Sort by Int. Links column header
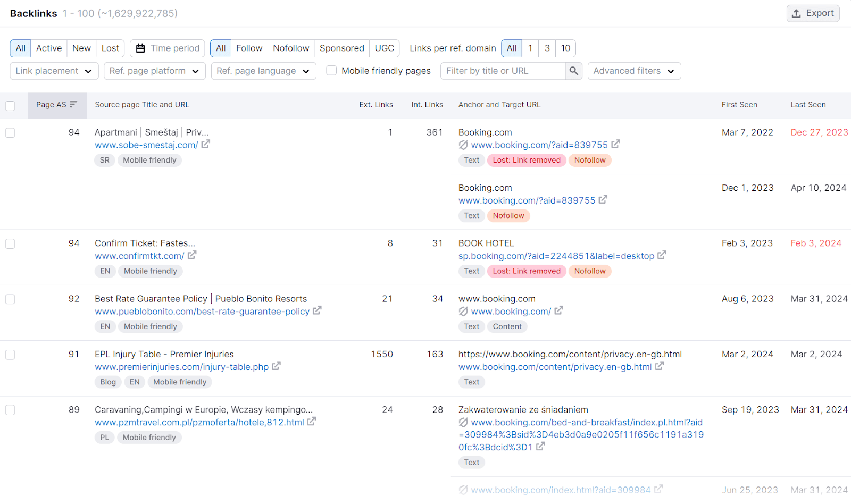This screenshot has height=504, width=851. (x=427, y=105)
